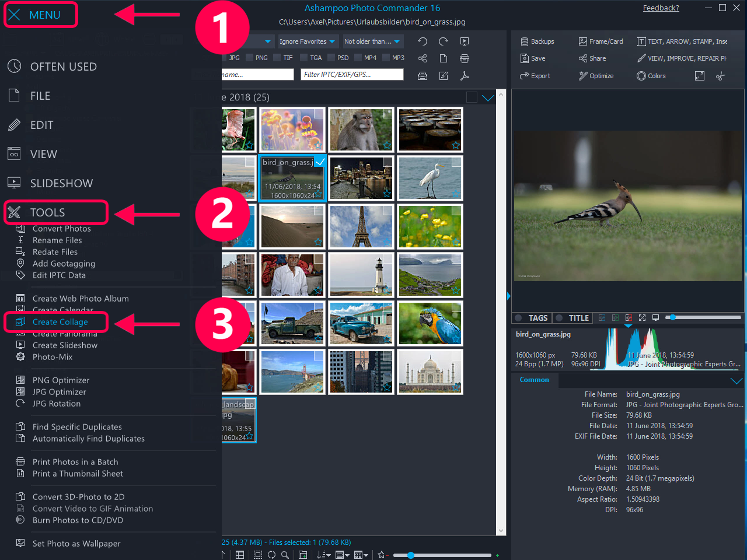Toggle the PSD file type checkbox

click(x=331, y=58)
